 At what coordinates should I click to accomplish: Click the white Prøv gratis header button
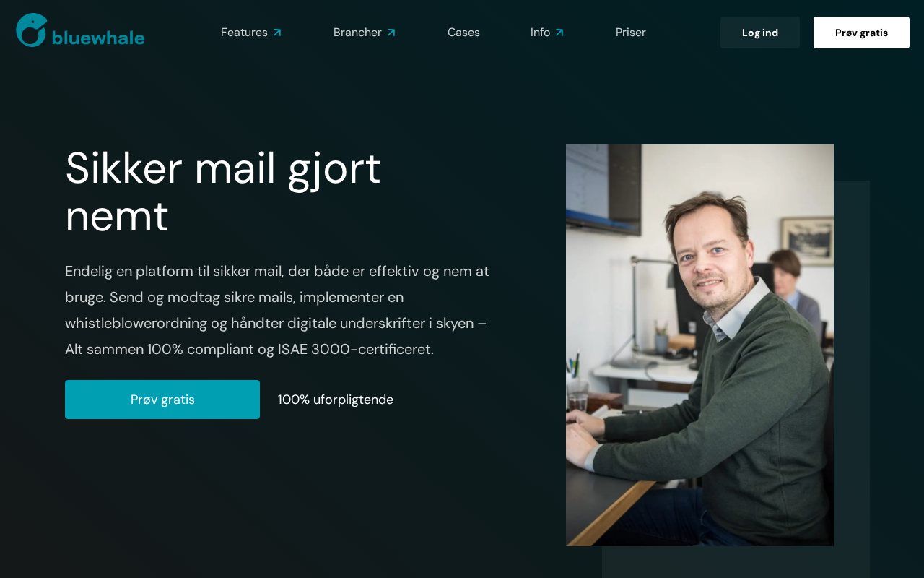(861, 33)
